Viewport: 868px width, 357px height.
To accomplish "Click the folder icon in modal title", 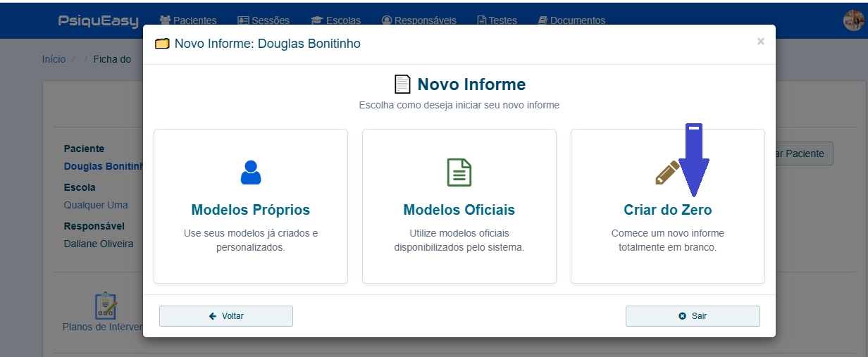I will [x=162, y=44].
